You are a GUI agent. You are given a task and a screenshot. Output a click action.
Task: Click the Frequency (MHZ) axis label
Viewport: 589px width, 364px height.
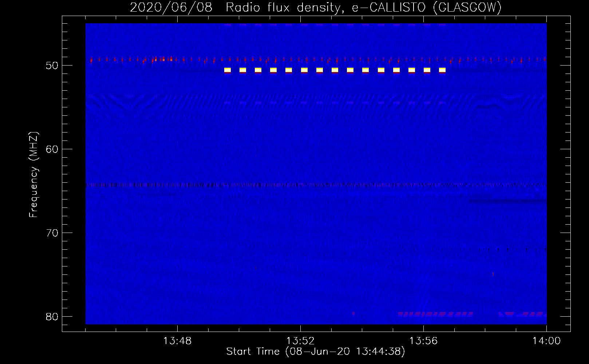pyautogui.click(x=33, y=175)
